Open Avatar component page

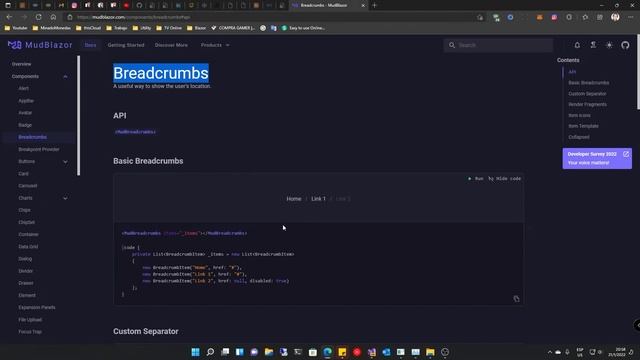coord(25,113)
